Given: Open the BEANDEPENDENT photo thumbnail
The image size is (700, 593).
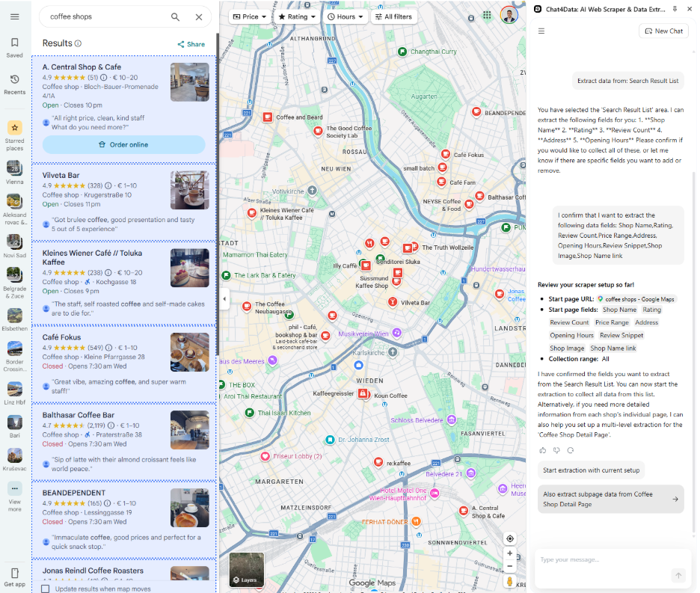Looking at the screenshot, I should (x=190, y=508).
